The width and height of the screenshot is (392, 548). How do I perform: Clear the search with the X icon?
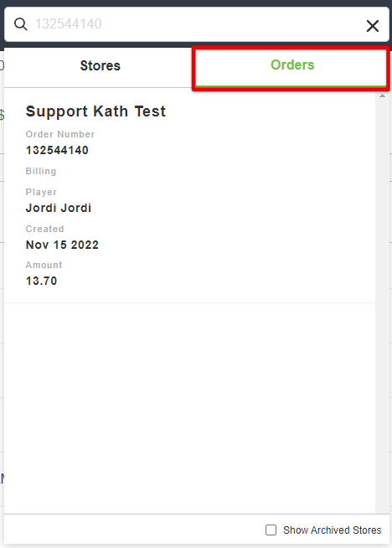pyautogui.click(x=373, y=26)
